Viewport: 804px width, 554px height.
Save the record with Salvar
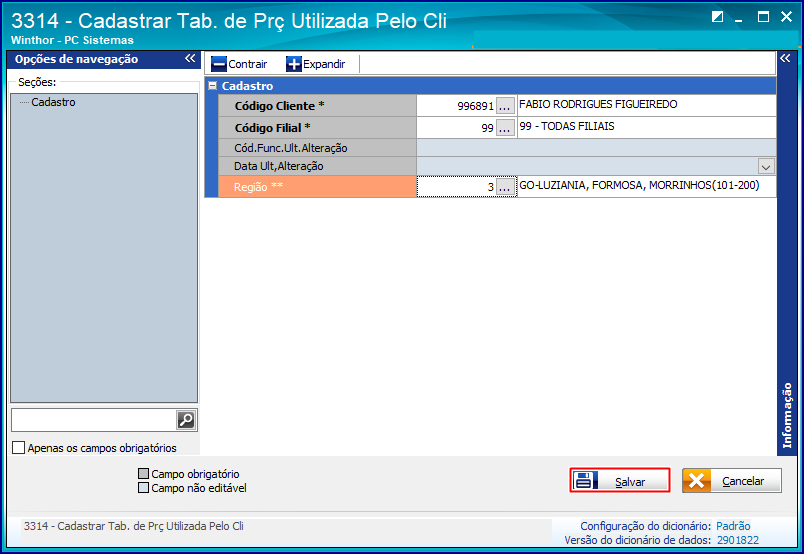tap(620, 481)
